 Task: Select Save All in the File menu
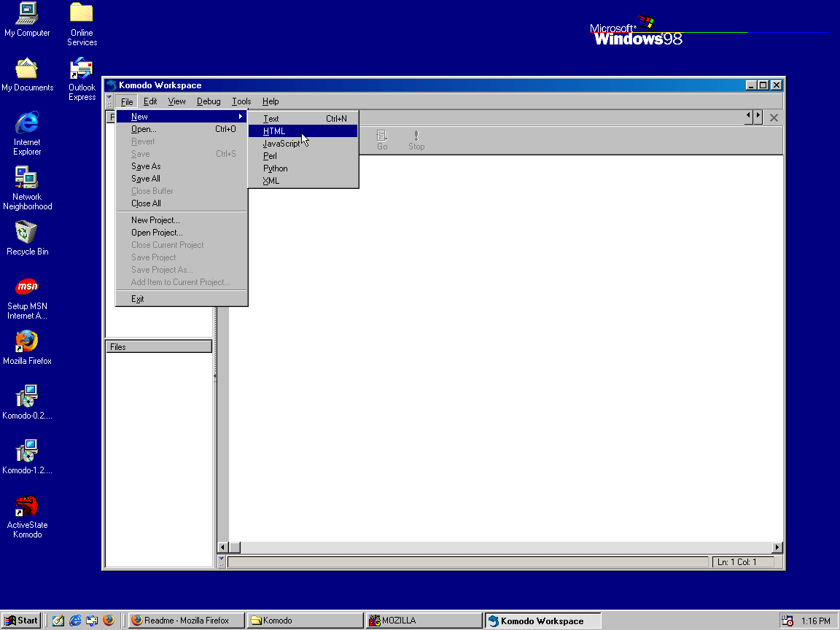182,179
